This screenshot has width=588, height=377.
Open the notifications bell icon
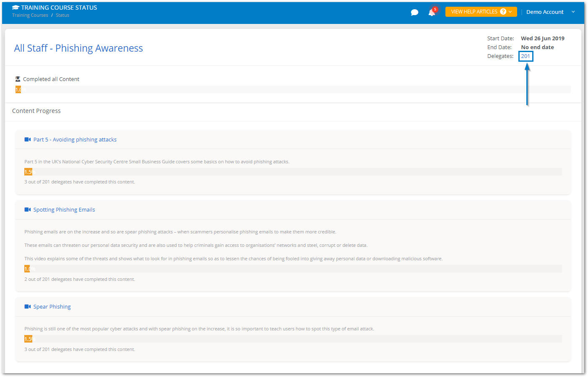click(432, 13)
